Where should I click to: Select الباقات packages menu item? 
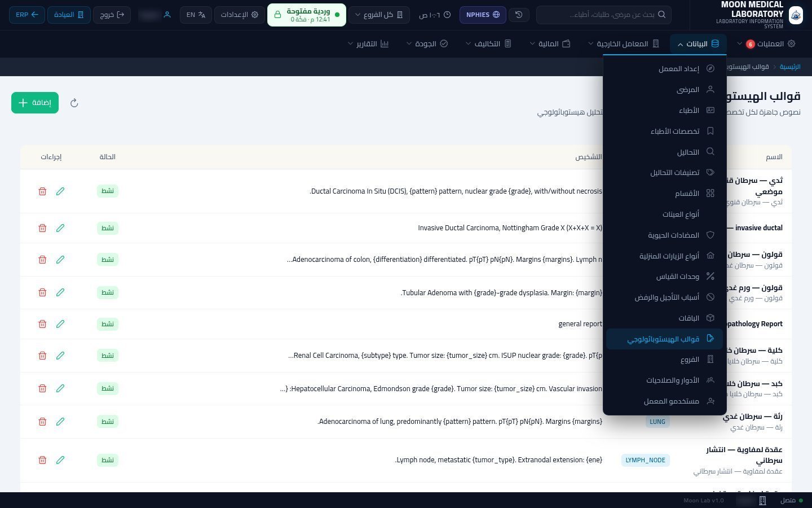tap(664, 318)
